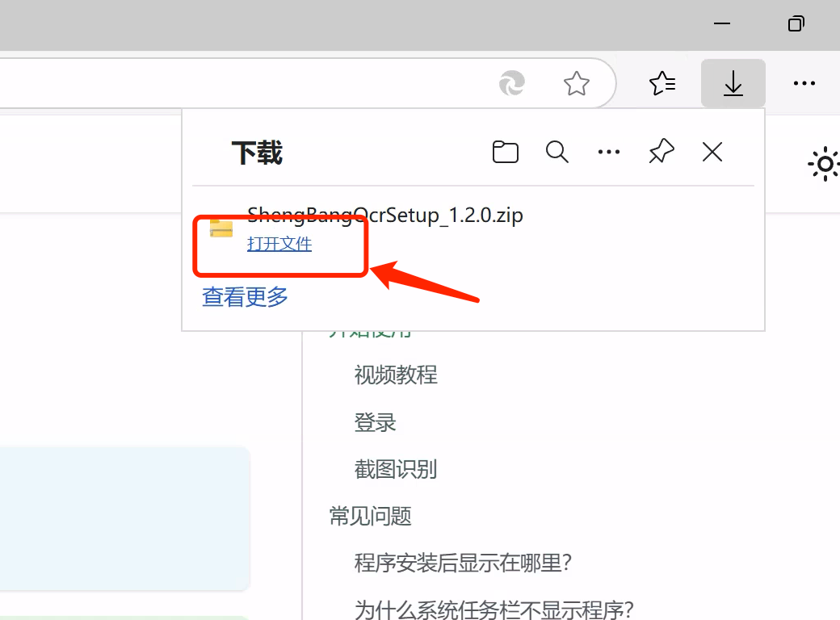Open the 截图识别 section
Image resolution: width=840 pixels, height=620 pixels.
pos(396,469)
